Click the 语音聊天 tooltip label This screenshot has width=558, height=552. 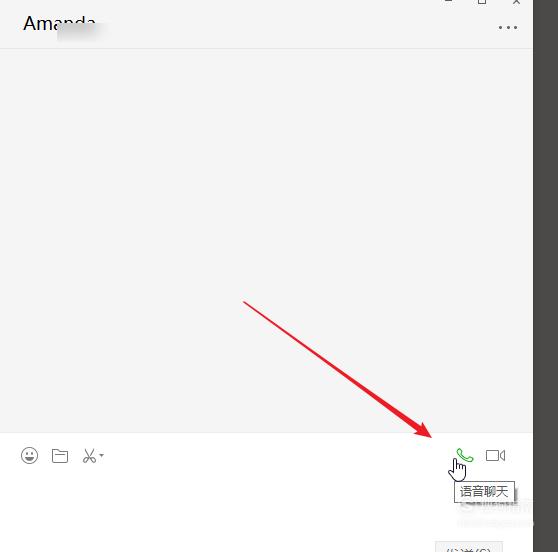click(484, 492)
